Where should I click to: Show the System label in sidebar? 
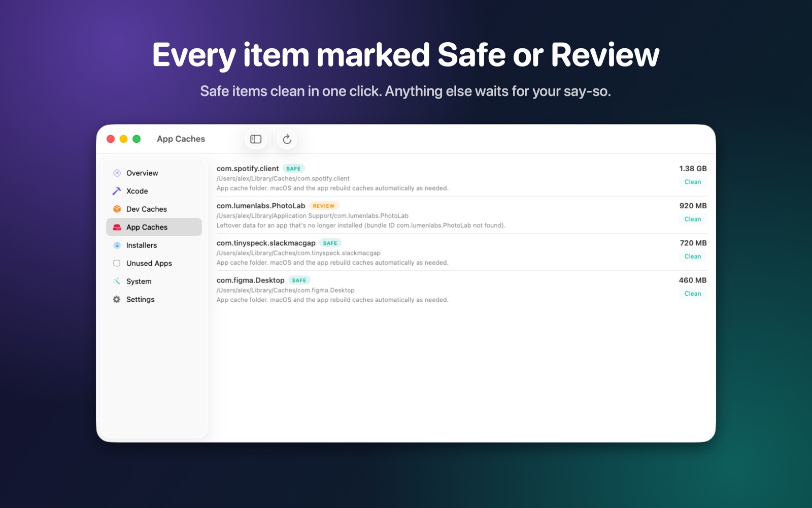[x=139, y=281]
